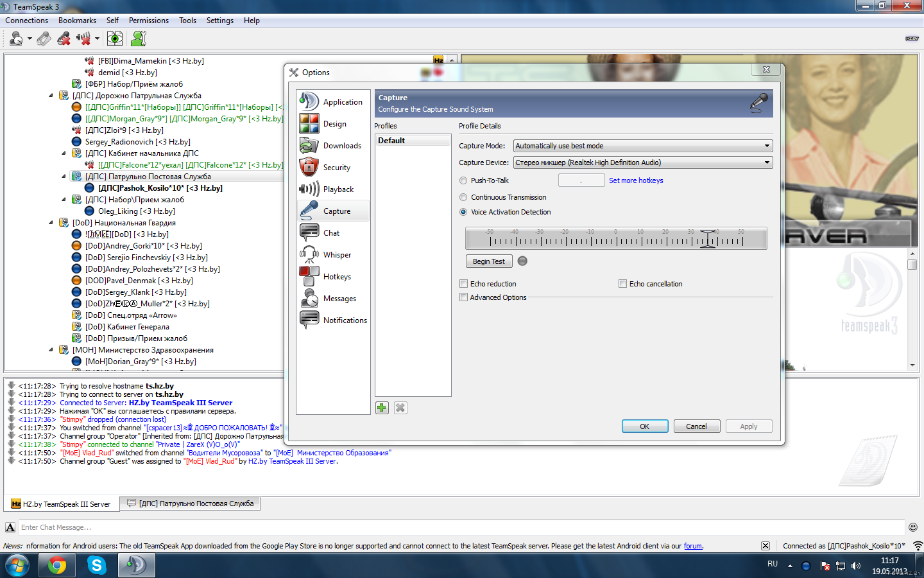Open the Bookmarks menu
Screen dimensions: 924x578
77,21
